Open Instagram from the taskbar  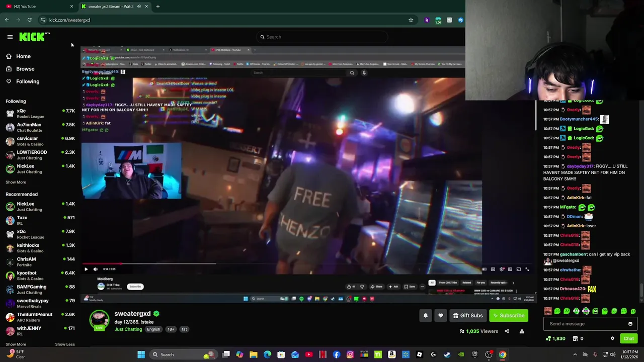(x=350, y=354)
